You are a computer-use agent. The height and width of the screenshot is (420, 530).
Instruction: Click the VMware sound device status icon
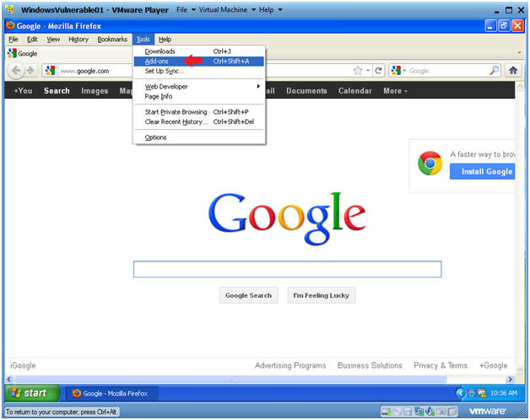(x=430, y=412)
